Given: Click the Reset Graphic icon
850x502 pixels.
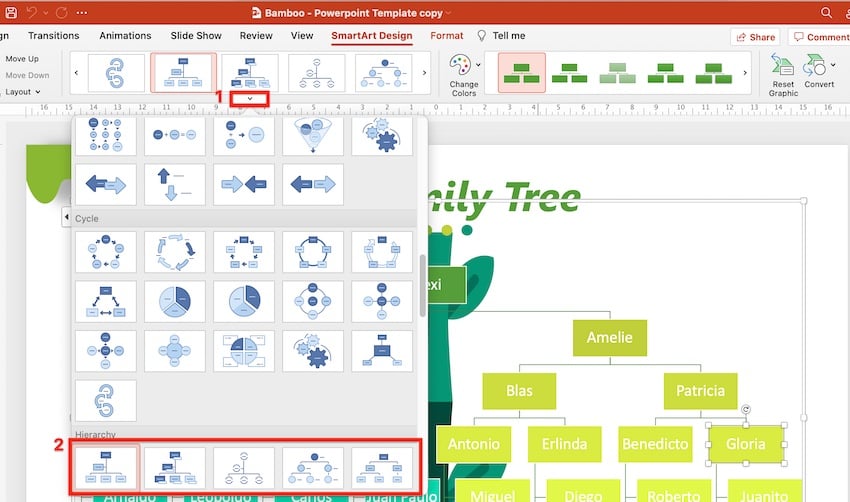Looking at the screenshot, I should point(783,67).
